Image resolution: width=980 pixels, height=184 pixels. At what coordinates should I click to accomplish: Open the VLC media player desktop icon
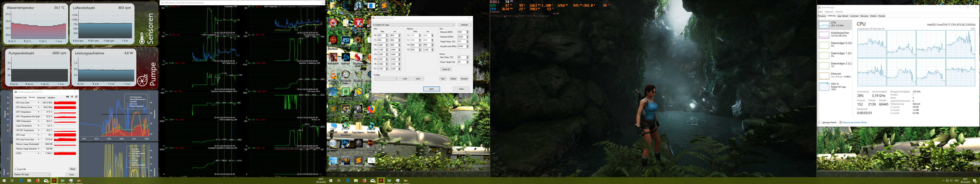pos(333,75)
